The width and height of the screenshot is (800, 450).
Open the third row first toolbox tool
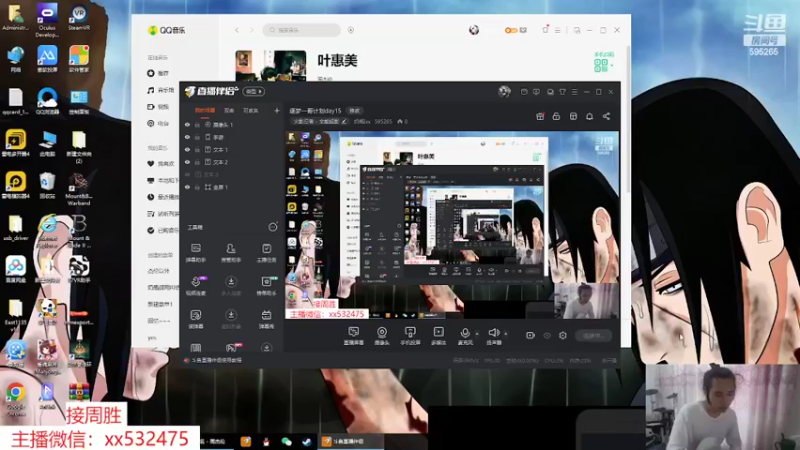tap(195, 319)
